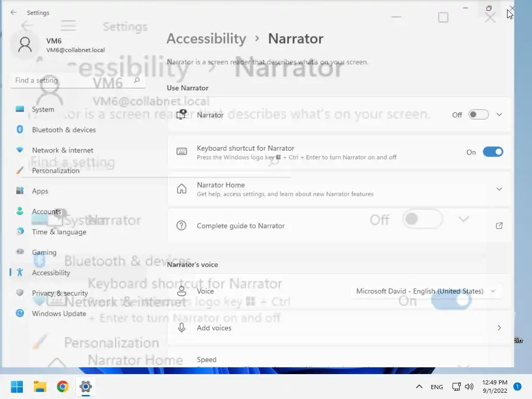Open the Windows Start menu
532x399 pixels.
pyautogui.click(x=17, y=387)
